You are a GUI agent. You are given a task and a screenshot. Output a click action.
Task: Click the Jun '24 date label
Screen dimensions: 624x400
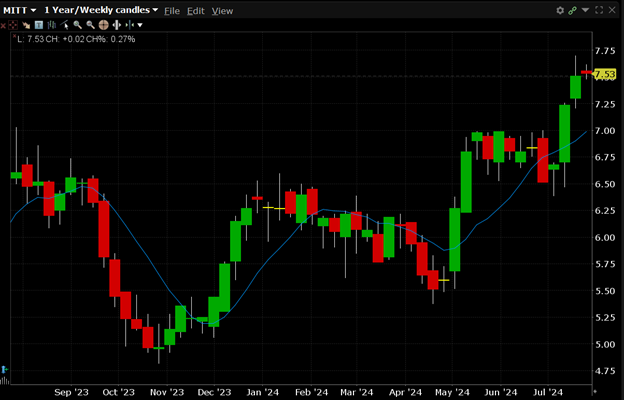[x=501, y=392]
